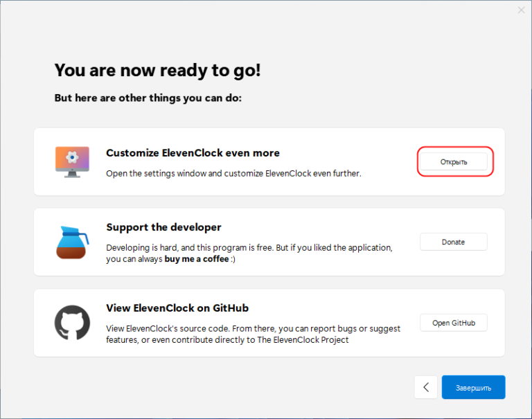Click the monitor with gear settings icon
The width and height of the screenshot is (532, 419).
tap(72, 161)
